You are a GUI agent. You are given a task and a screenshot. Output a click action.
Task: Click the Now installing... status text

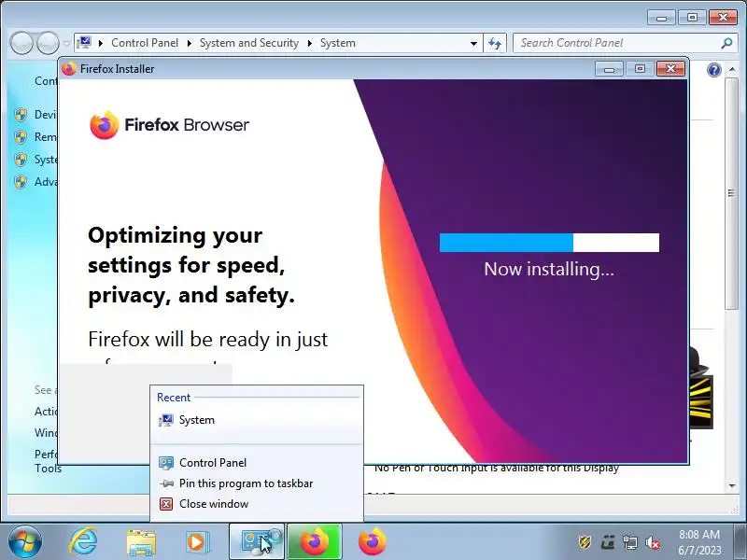(x=549, y=270)
